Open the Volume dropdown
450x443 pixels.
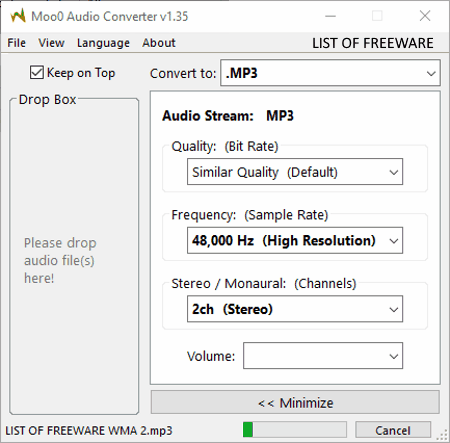tap(323, 356)
